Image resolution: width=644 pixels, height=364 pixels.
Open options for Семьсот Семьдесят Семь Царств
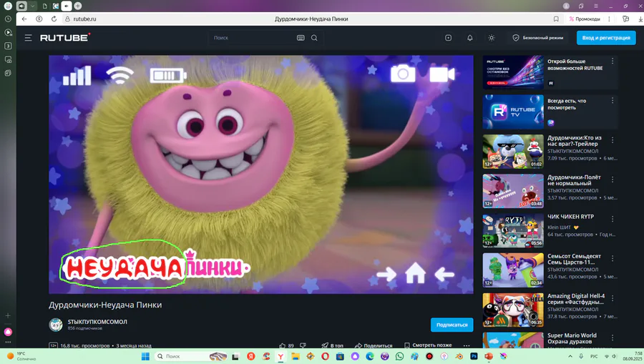(x=613, y=258)
